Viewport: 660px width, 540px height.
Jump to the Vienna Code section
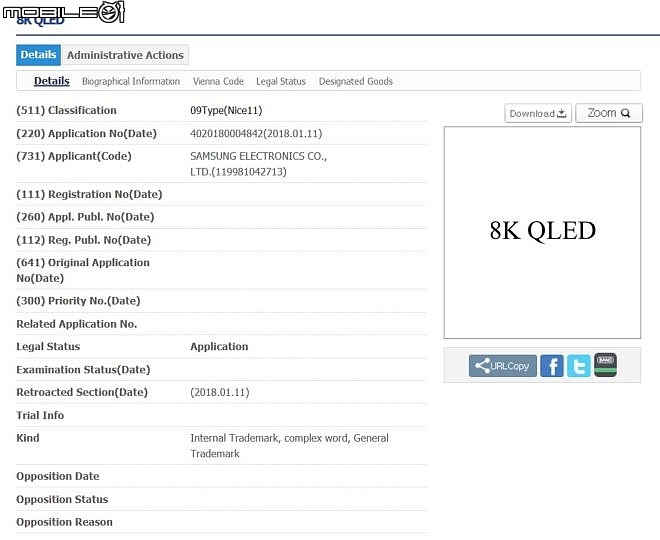(x=218, y=81)
